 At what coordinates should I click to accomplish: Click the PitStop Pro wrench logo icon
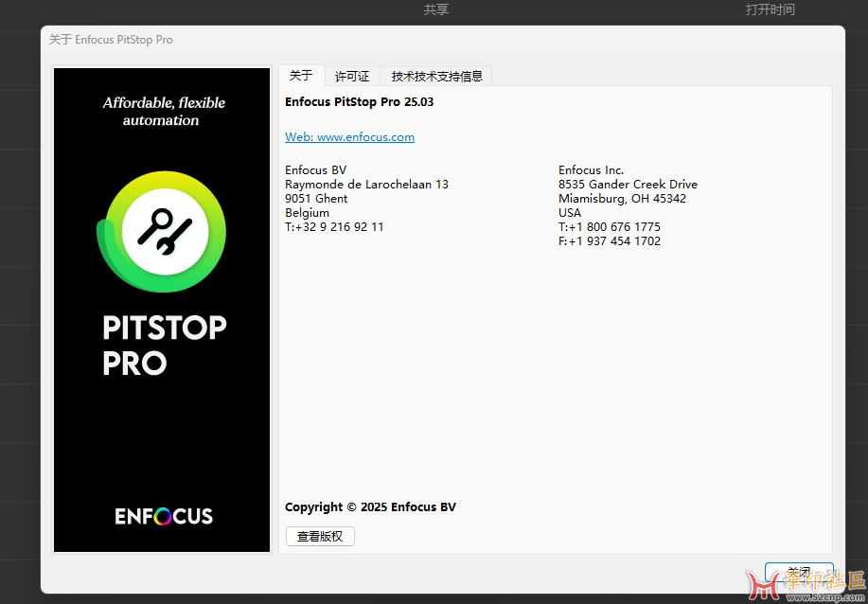(x=164, y=232)
